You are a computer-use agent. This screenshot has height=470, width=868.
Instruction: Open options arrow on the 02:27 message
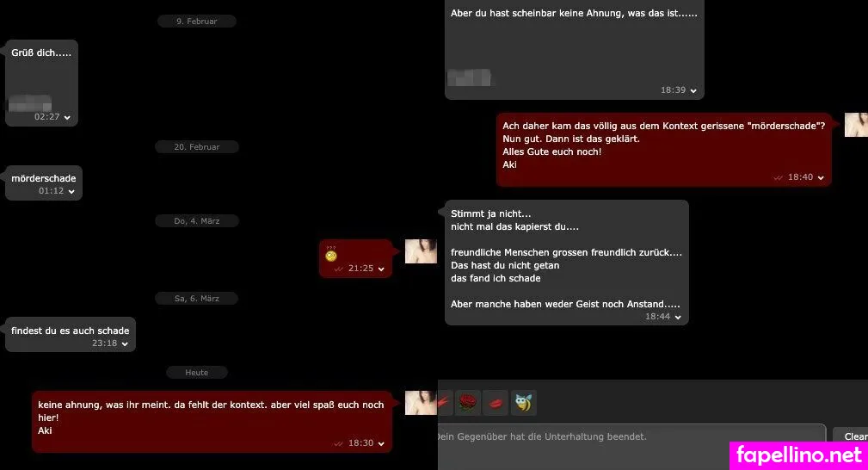coord(67,117)
